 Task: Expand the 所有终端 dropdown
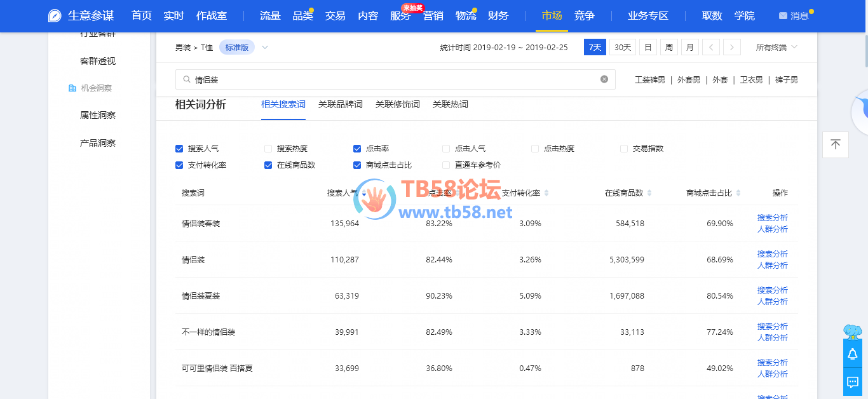point(776,47)
